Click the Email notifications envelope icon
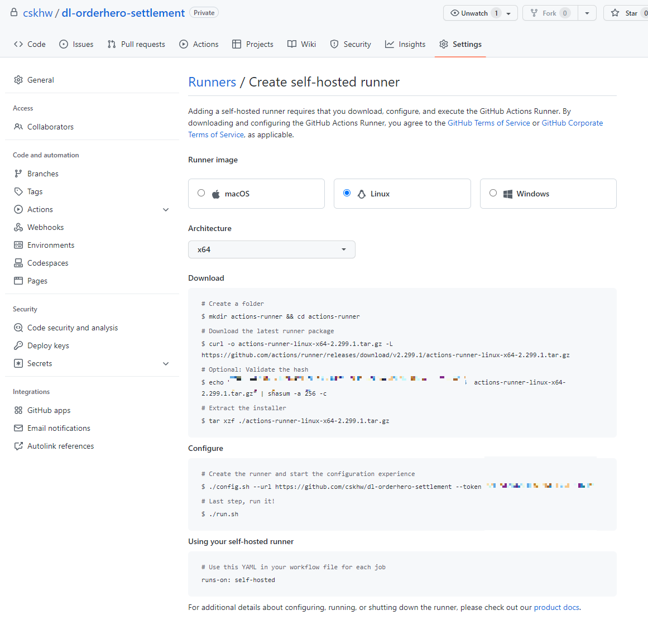The image size is (648, 644). pyautogui.click(x=18, y=428)
